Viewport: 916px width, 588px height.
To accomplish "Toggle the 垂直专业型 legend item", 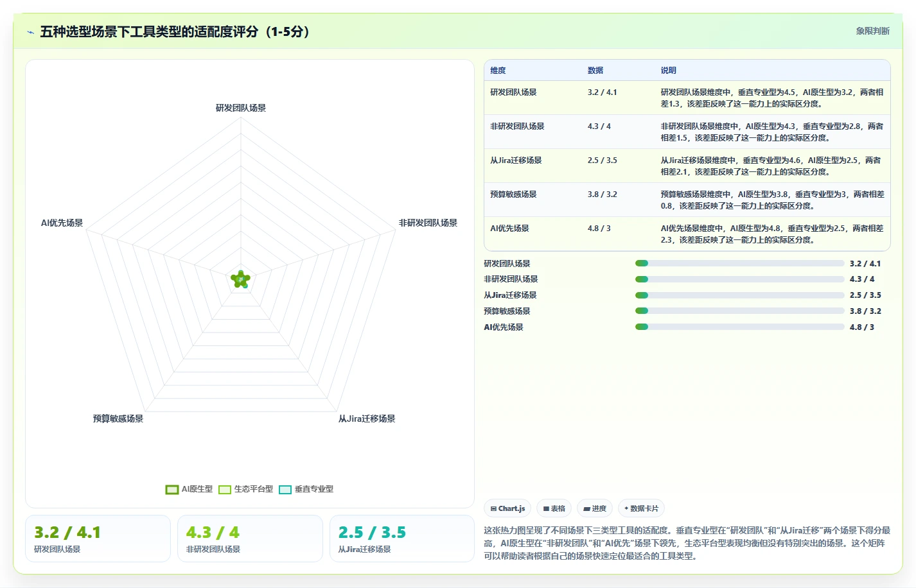I will pyautogui.click(x=306, y=489).
